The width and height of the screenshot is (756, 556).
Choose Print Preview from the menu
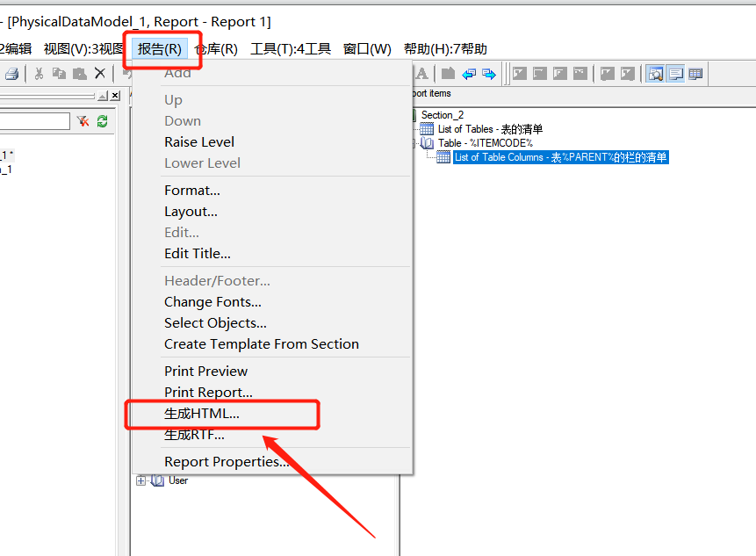tap(272, 371)
